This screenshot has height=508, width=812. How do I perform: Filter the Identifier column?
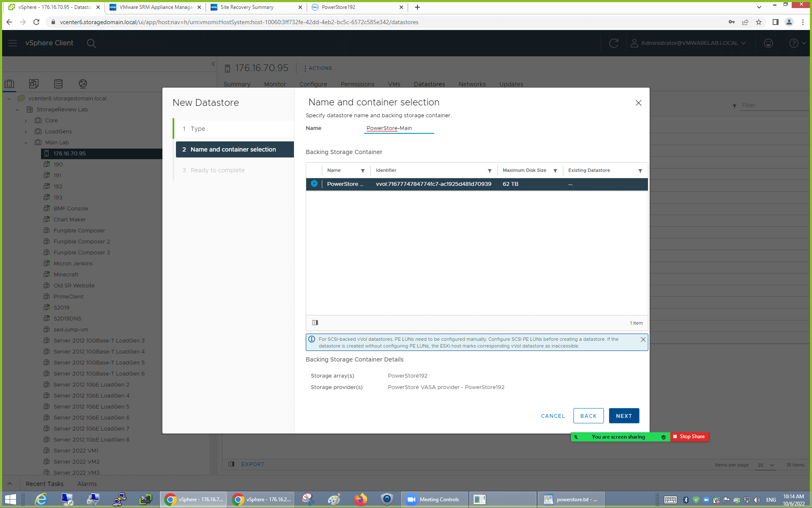(x=490, y=171)
